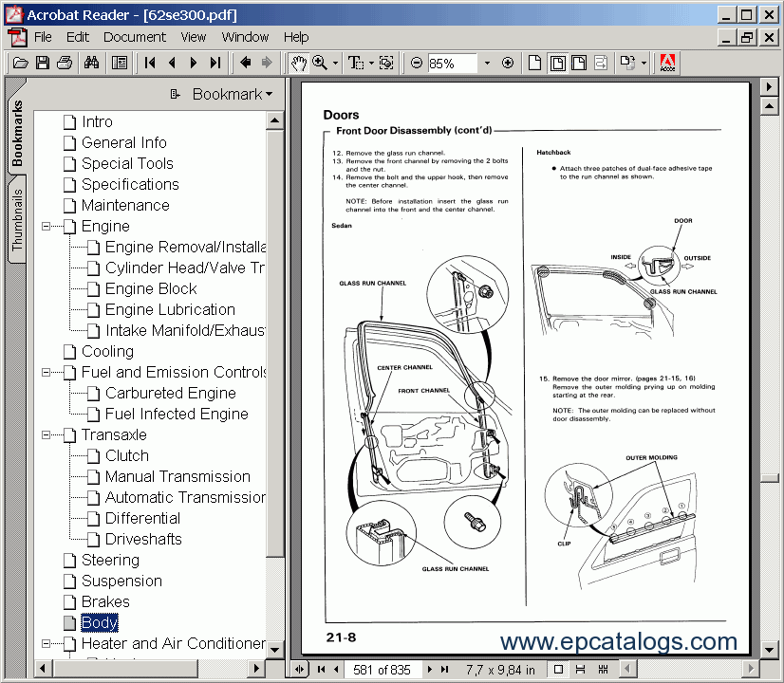
Task: Open the Brakes bookmark
Action: click(105, 601)
